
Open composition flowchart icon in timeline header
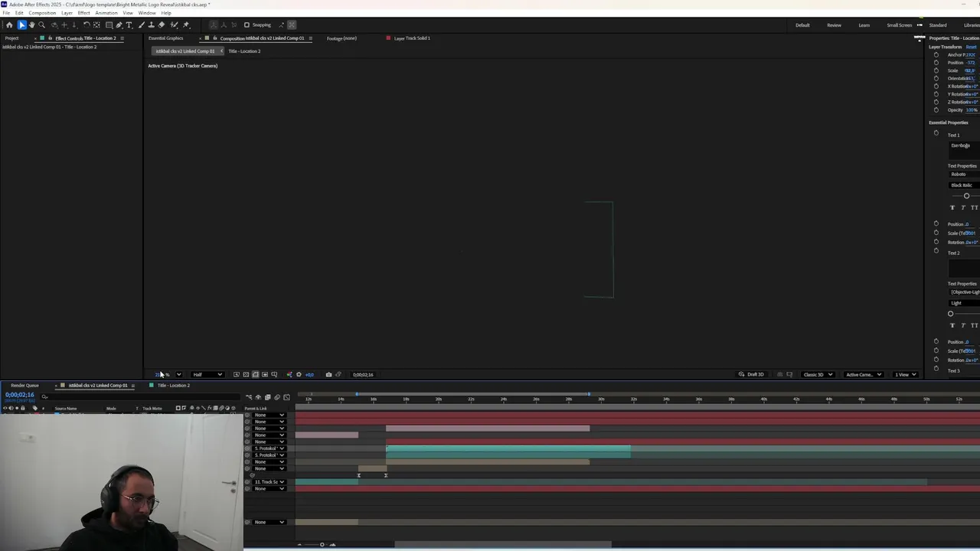248,397
